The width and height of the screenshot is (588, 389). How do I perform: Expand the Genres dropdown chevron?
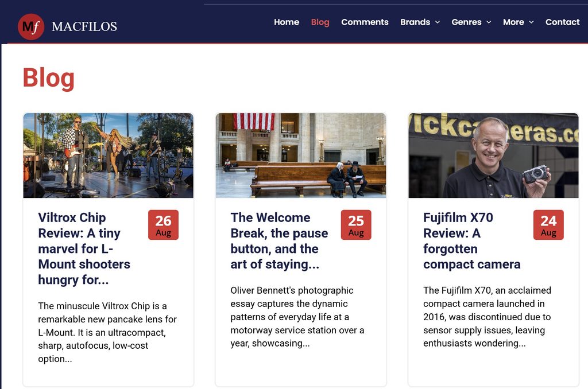[489, 22]
